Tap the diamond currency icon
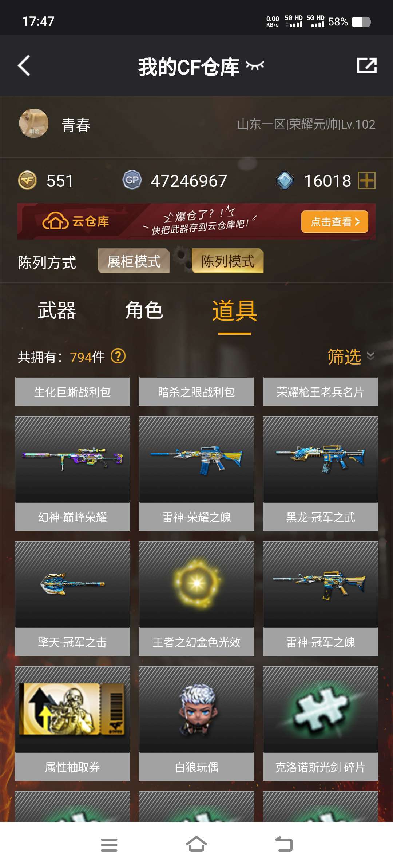The image size is (393, 868). [285, 180]
